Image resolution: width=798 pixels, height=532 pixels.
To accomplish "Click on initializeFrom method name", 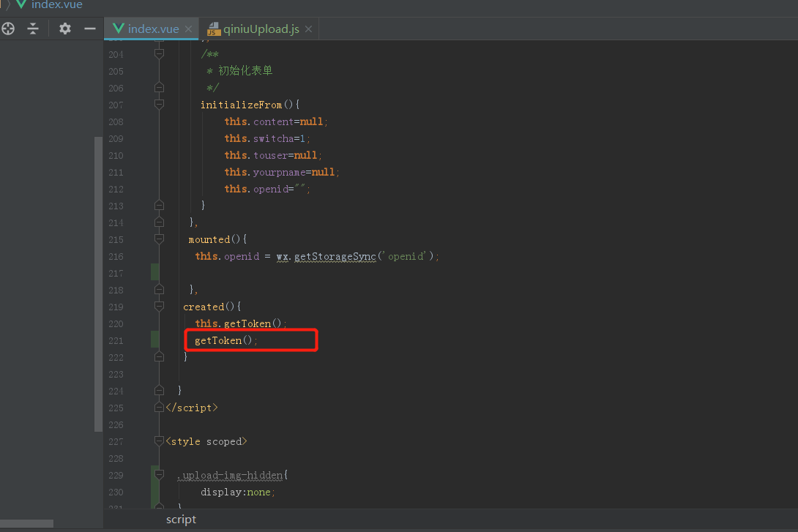I will (x=241, y=105).
